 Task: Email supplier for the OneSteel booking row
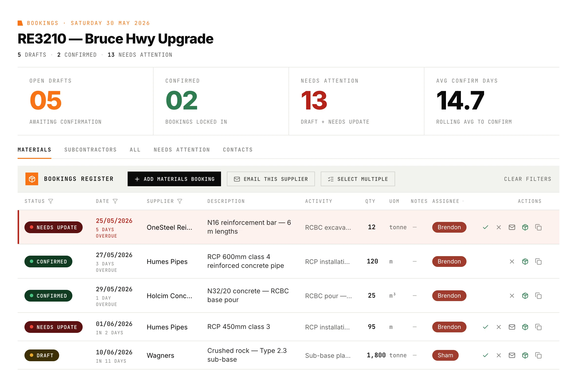click(x=512, y=227)
